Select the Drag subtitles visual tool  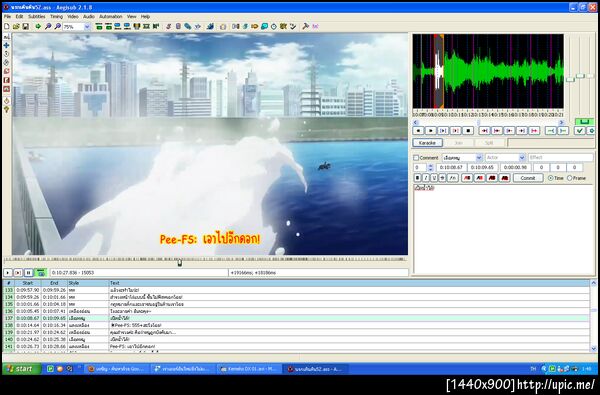tap(6, 46)
